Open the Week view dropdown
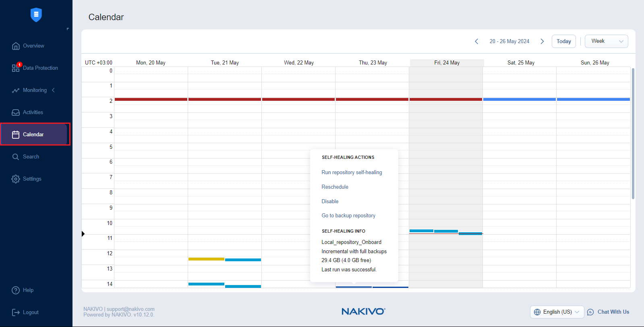Image resolution: width=644 pixels, height=327 pixels. coord(606,41)
